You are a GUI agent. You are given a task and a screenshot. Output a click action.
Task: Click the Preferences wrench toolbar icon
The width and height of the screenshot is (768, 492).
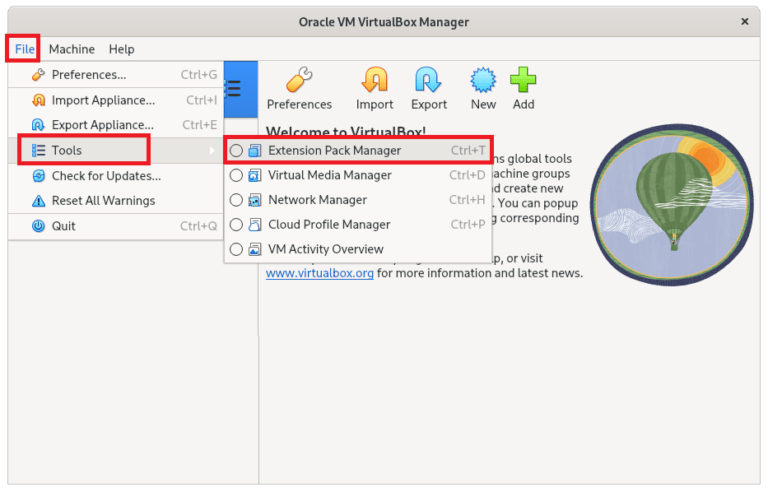pyautogui.click(x=299, y=80)
